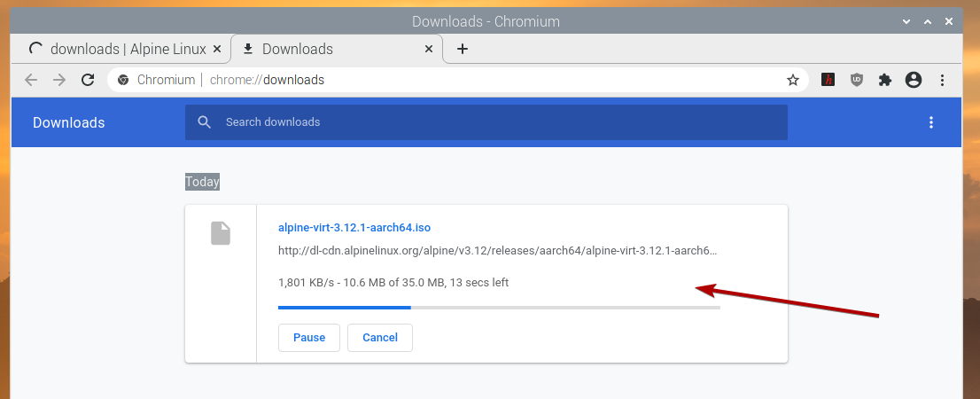Bookmark this page with the star
This screenshot has height=399, width=980.
[792, 80]
